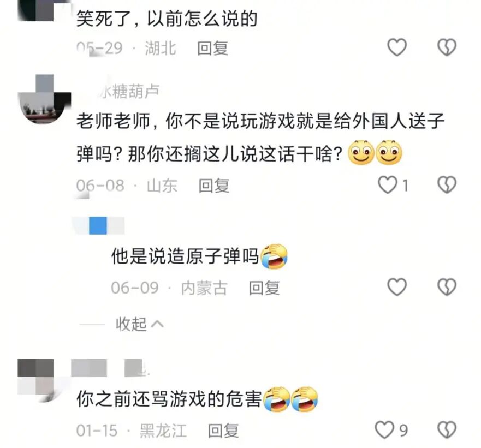Like the 湖北 comment with the heart icon
481x448 pixels.
(397, 47)
